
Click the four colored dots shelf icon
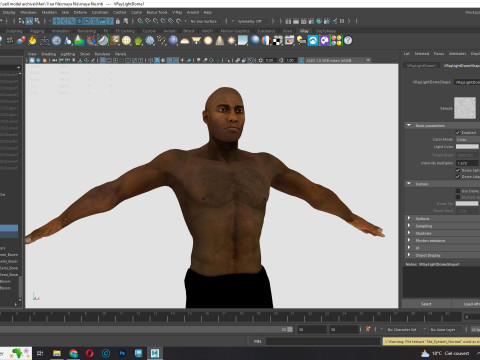click(x=336, y=41)
